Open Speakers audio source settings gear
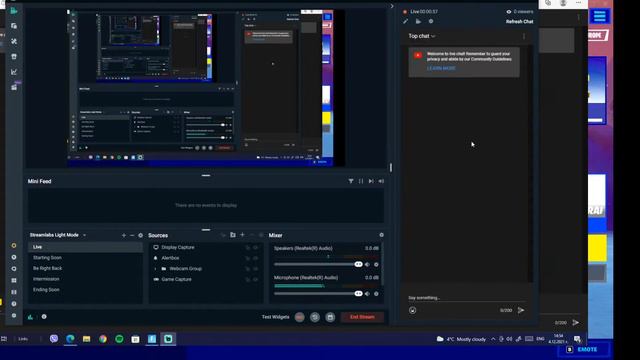The height and width of the screenshot is (360, 640). tap(376, 264)
